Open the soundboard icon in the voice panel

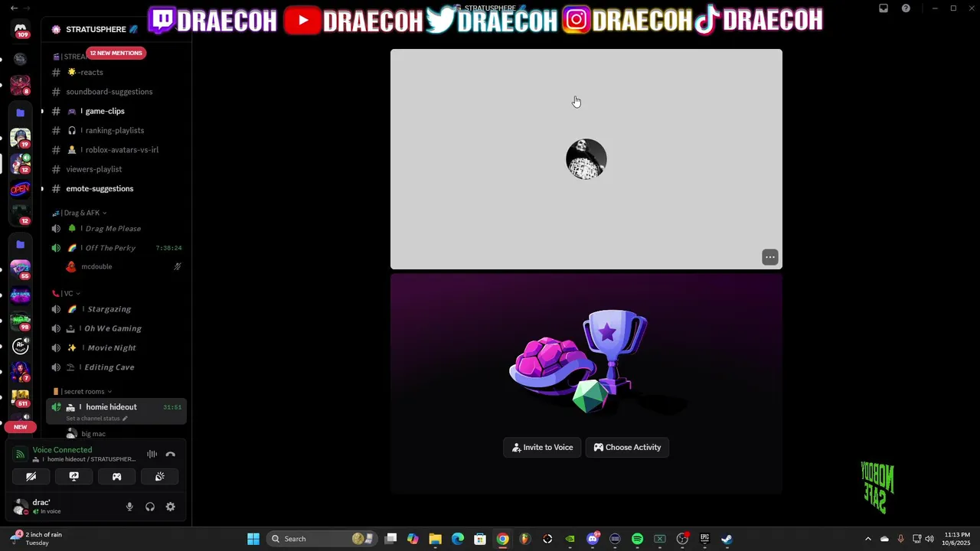(159, 476)
